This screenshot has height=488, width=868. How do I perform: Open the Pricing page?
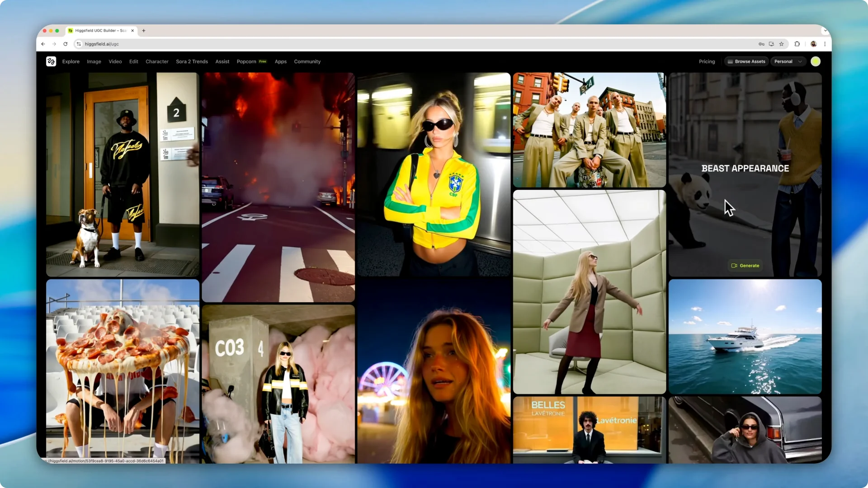707,61
